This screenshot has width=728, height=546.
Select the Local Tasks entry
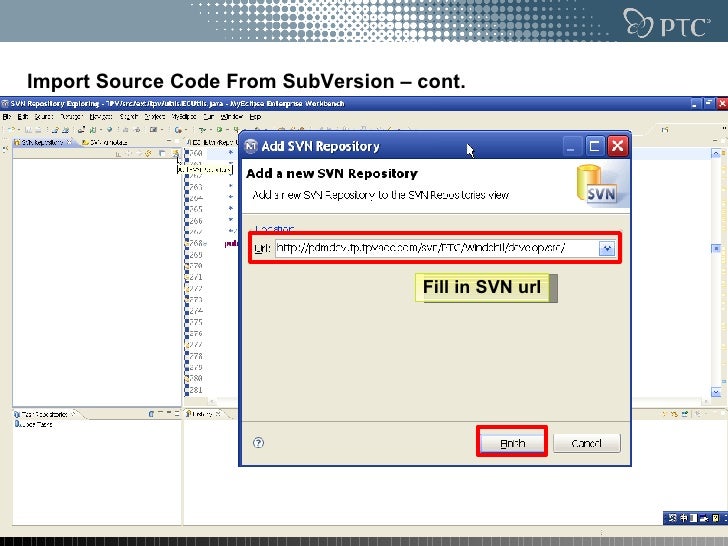pos(33,424)
